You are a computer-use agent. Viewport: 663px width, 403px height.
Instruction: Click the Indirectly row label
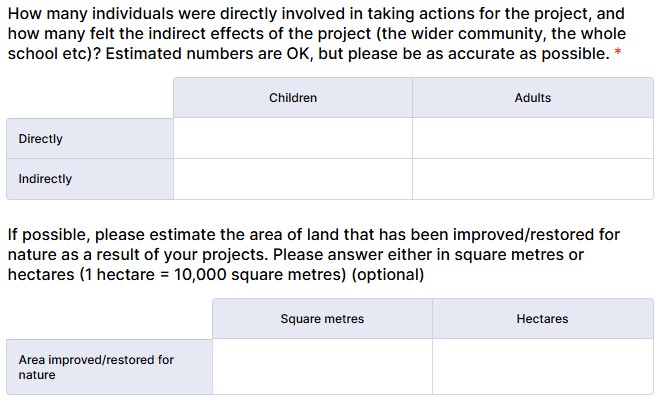(45, 179)
